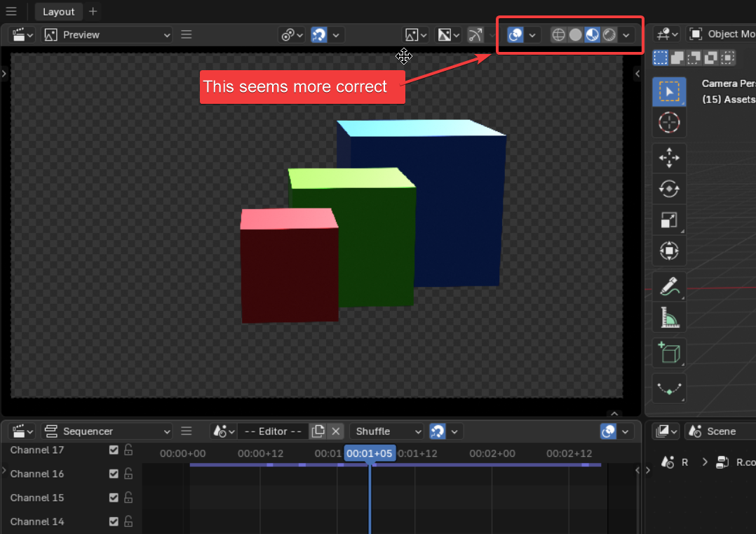Open the sequencer header collapsed menus hamburger
Screen dimensions: 756x534
coord(186,432)
